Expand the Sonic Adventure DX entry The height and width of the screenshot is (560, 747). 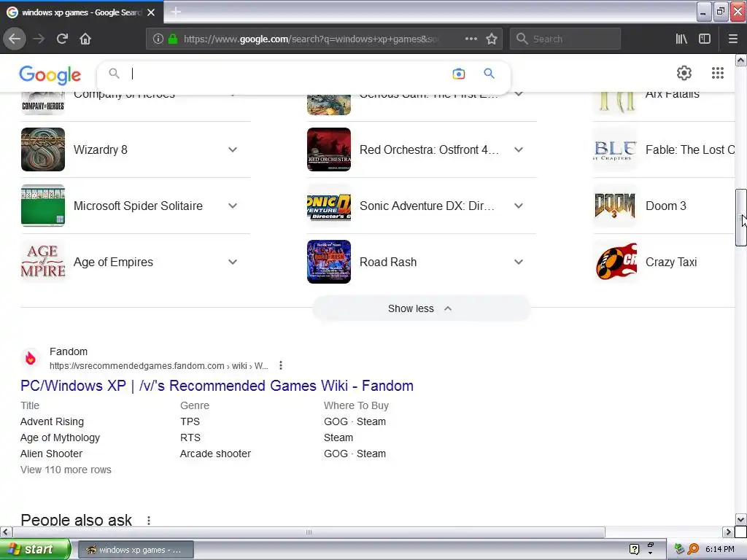pyautogui.click(x=519, y=206)
